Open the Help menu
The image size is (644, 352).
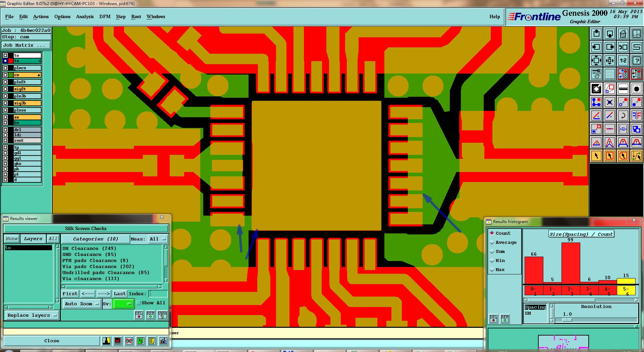coord(494,16)
